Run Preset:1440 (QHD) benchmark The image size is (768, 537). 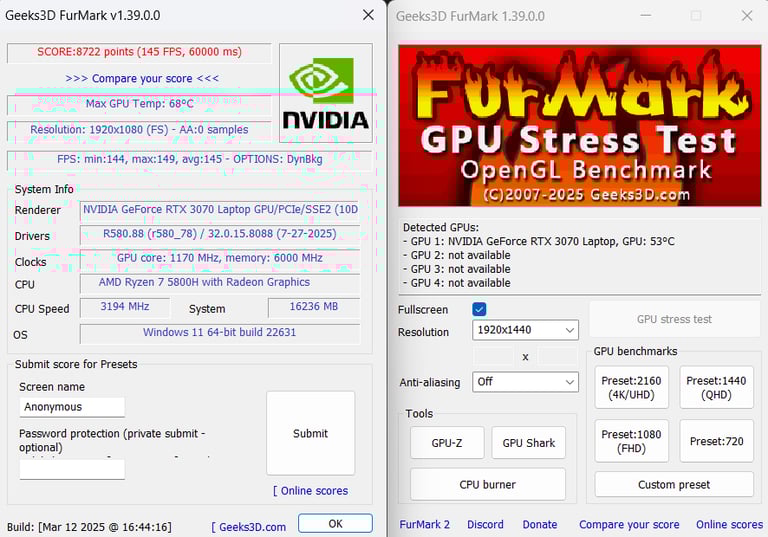tap(716, 388)
